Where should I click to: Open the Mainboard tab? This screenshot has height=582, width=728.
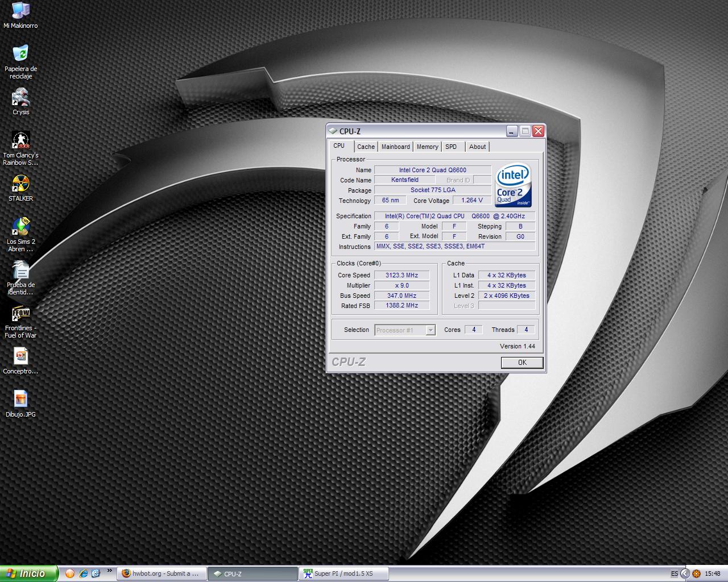tap(395, 147)
